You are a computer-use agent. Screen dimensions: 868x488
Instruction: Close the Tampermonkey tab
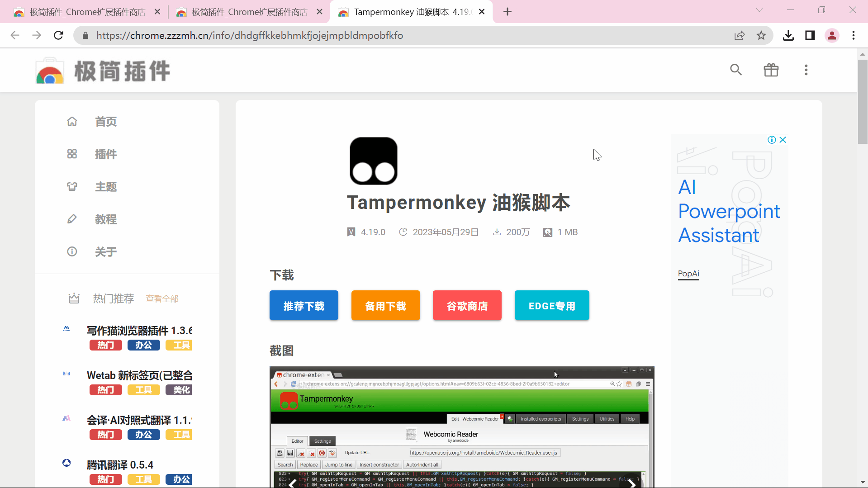482,12
